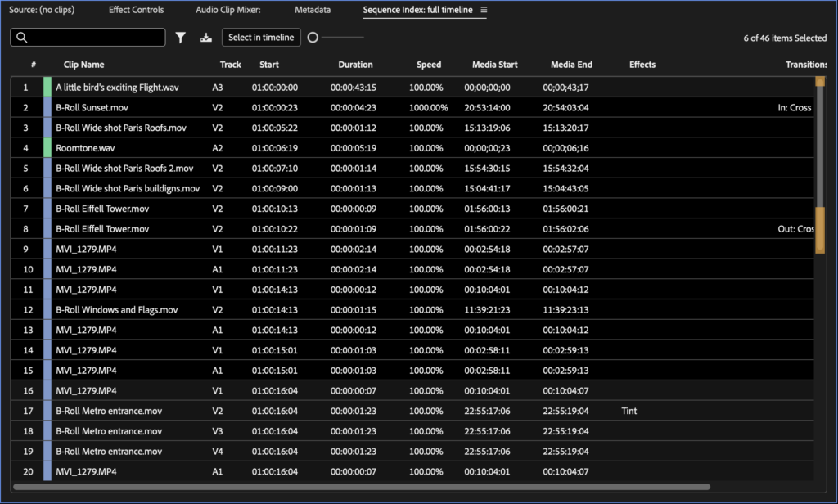Click start time 01:00:06:19
Viewport: 838px width, 504px height.
click(275, 148)
